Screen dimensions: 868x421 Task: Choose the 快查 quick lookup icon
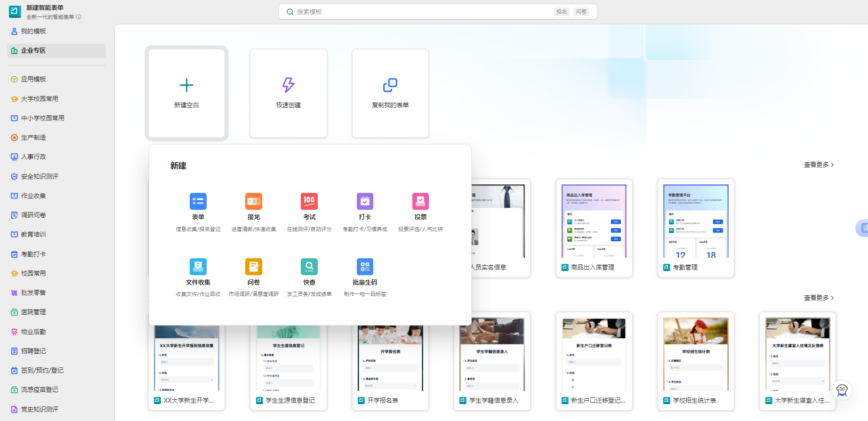pyautogui.click(x=309, y=267)
